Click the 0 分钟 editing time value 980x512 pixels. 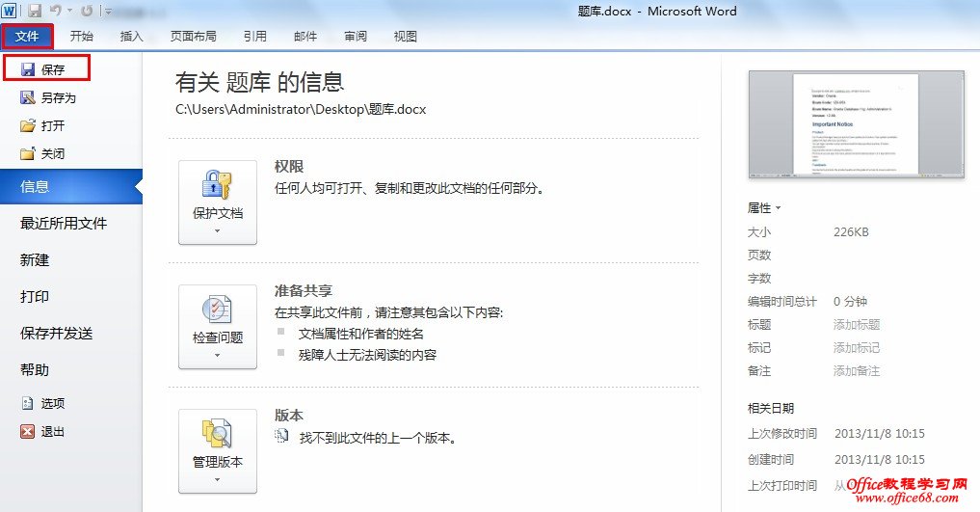[x=850, y=302]
